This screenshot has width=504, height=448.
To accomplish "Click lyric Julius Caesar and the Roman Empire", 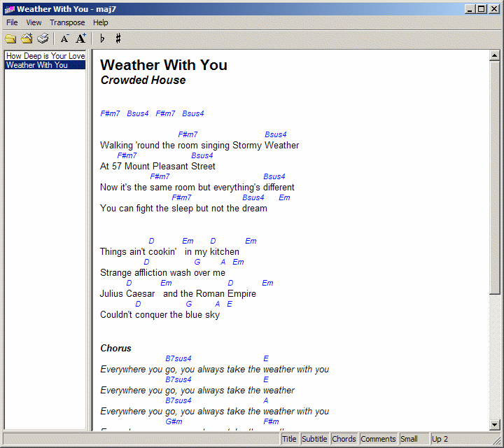I will pyautogui.click(x=178, y=294).
